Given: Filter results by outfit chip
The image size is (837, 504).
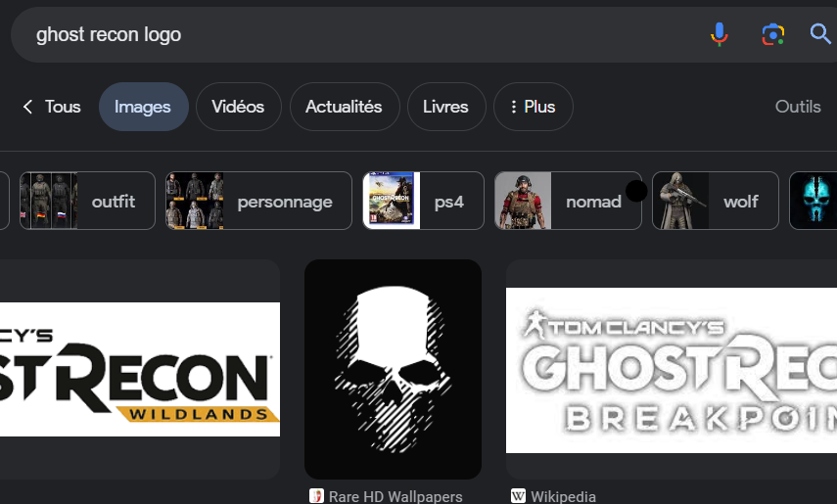Looking at the screenshot, I should click(87, 201).
